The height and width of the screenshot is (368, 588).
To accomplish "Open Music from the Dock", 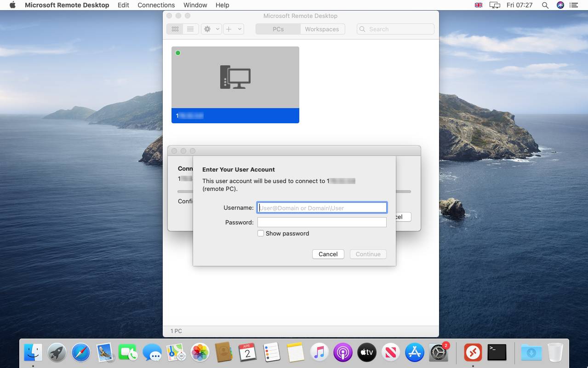I will pyautogui.click(x=319, y=353).
